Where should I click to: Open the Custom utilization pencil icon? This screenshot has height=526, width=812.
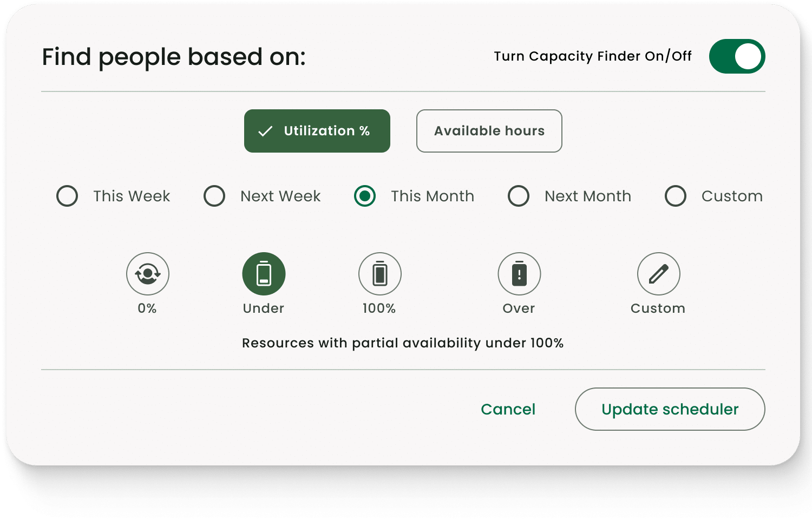pos(658,274)
